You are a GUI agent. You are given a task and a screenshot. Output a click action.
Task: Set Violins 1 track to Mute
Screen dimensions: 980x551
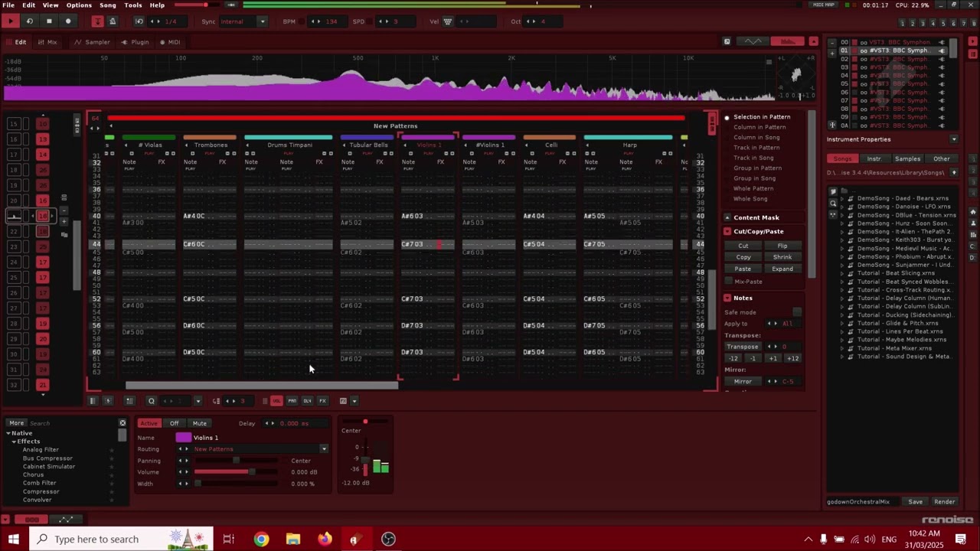coord(199,423)
